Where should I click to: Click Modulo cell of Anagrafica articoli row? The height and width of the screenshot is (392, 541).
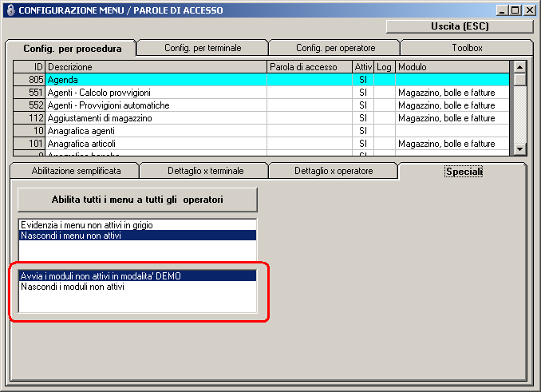click(x=452, y=144)
